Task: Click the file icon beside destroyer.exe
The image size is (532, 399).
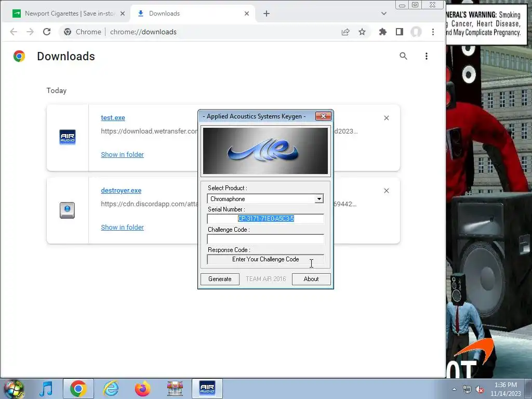Action: point(67,210)
